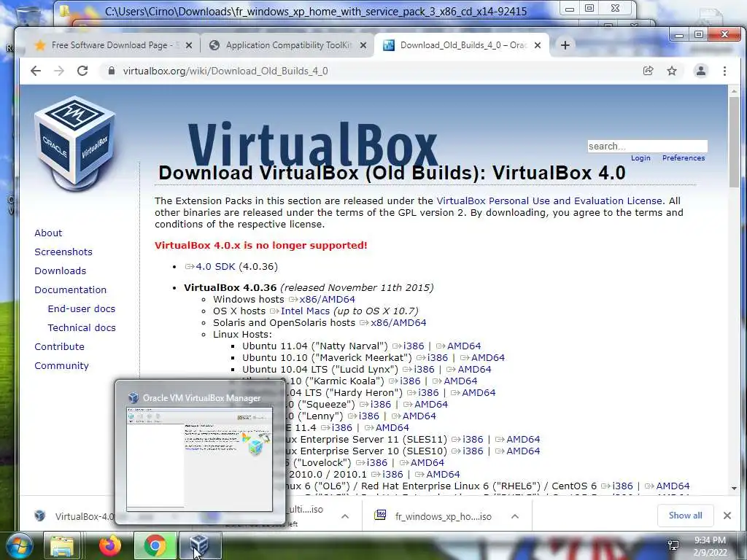Click VirtualBox taskbar button
747x560 pixels.
point(200,546)
